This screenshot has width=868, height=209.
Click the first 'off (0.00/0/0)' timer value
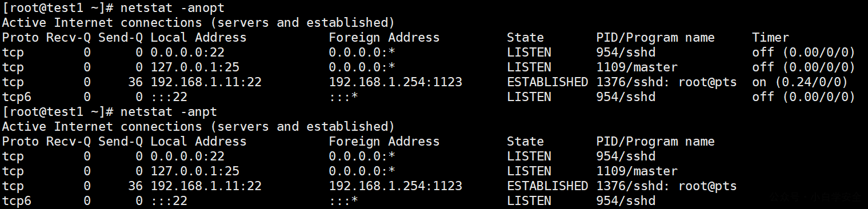(x=803, y=53)
